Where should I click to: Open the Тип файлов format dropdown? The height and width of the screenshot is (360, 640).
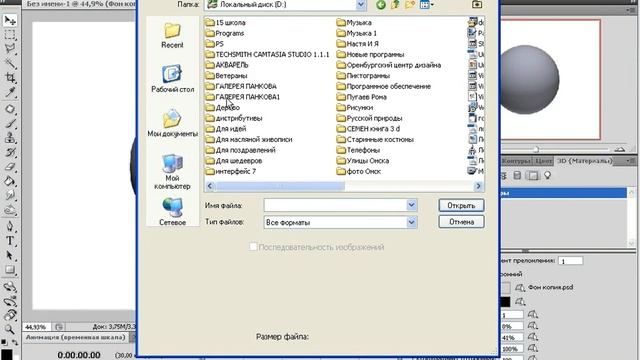point(411,222)
